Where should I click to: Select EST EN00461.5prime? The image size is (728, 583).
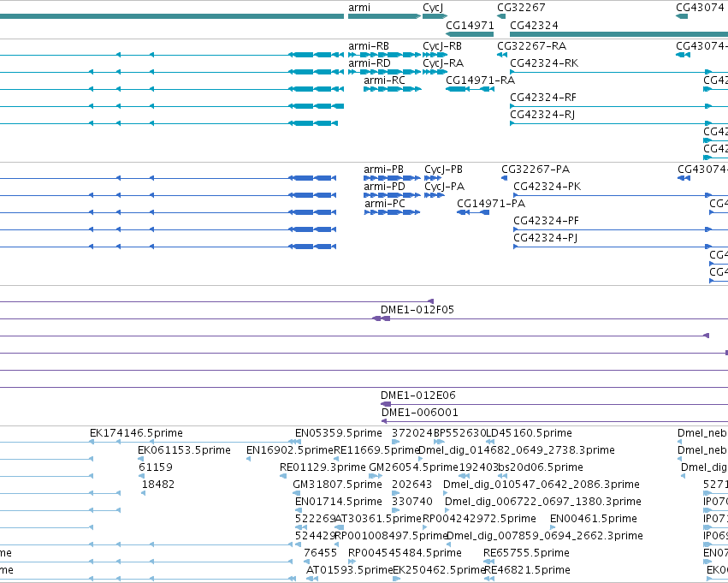coord(553,527)
